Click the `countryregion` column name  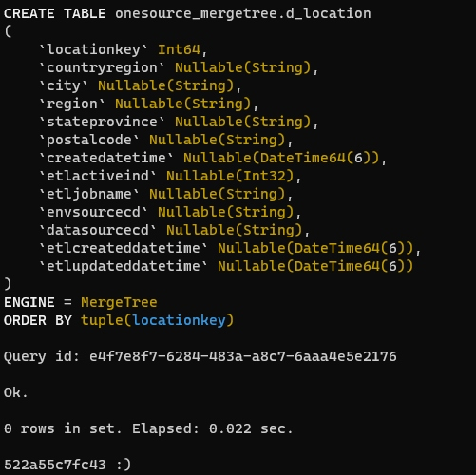(102, 67)
